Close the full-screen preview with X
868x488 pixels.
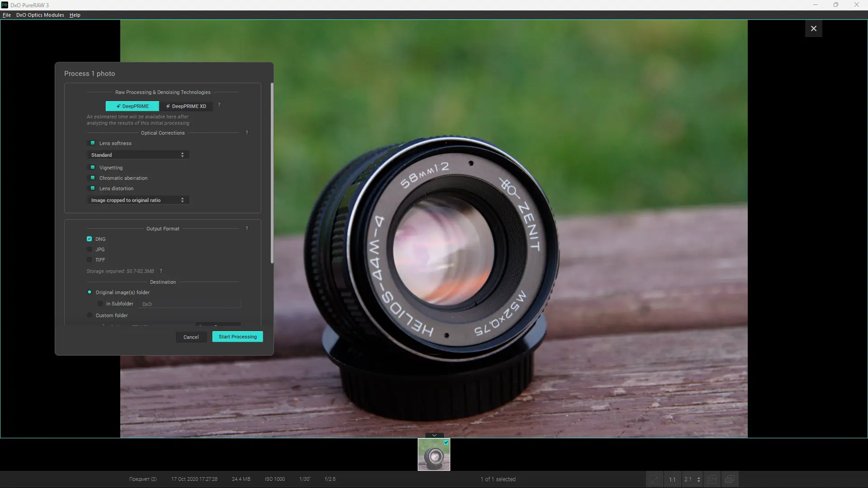[x=813, y=28]
